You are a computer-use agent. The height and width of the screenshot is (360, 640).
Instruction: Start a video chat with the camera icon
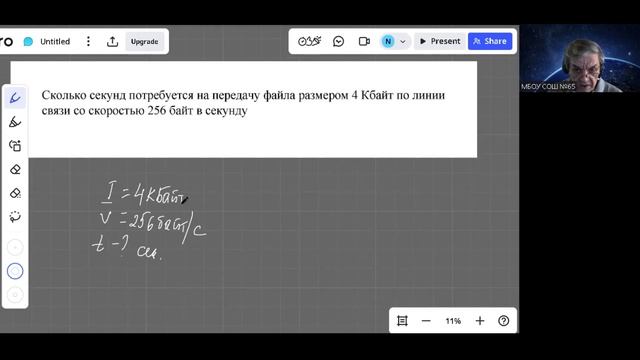pyautogui.click(x=364, y=41)
